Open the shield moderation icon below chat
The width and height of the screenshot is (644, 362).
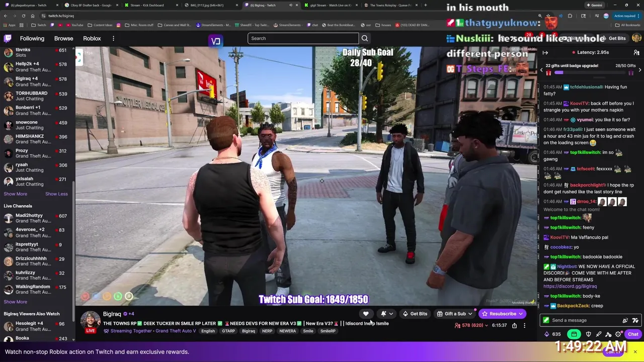coord(589,334)
